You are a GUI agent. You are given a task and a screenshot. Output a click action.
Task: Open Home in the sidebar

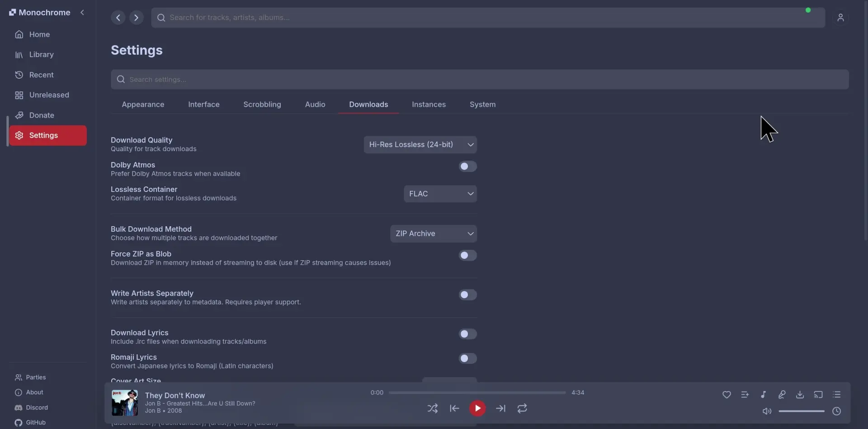[47, 34]
